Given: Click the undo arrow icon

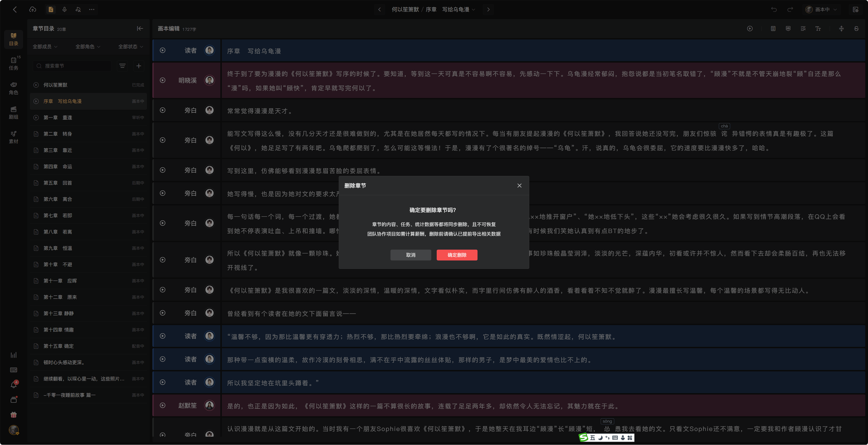Looking at the screenshot, I should click(x=774, y=9).
